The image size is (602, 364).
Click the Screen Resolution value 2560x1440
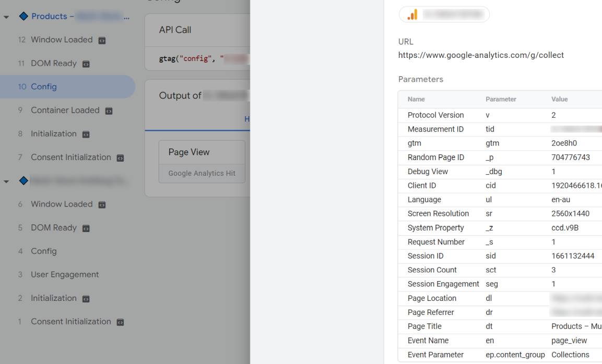point(570,214)
